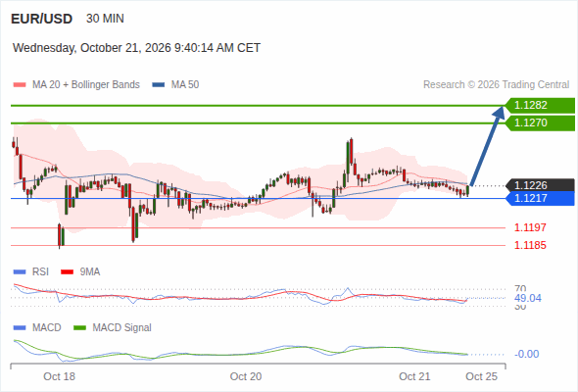Click the pink MA 20 legend swatch
The width and height of the screenshot is (578, 392).
tap(20, 85)
